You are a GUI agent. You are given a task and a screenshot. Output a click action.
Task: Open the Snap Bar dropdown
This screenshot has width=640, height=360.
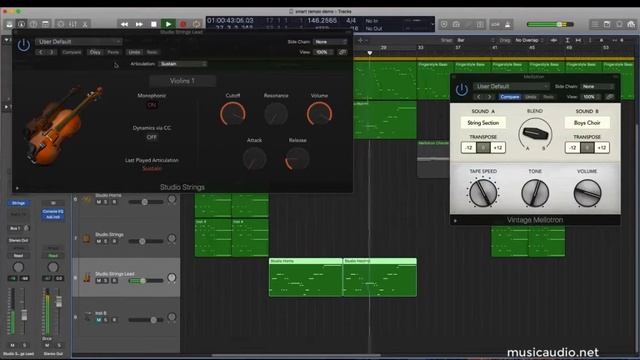tap(475, 40)
